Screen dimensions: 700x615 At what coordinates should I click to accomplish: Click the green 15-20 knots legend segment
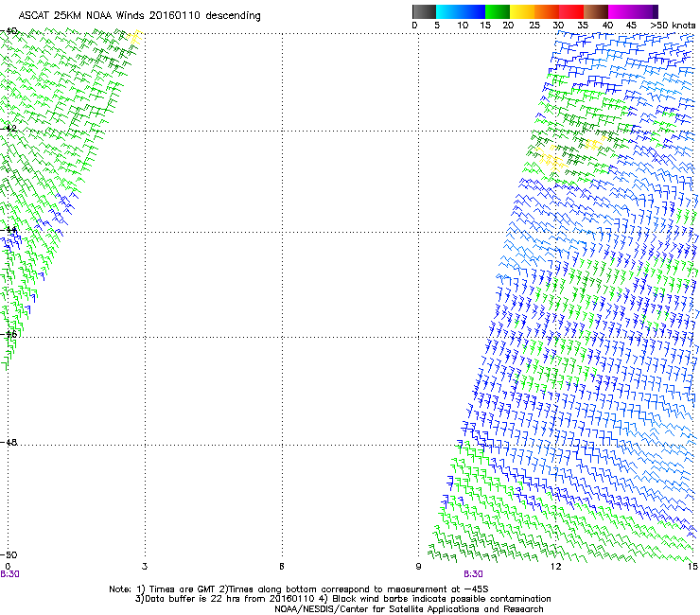pyautogui.click(x=498, y=11)
